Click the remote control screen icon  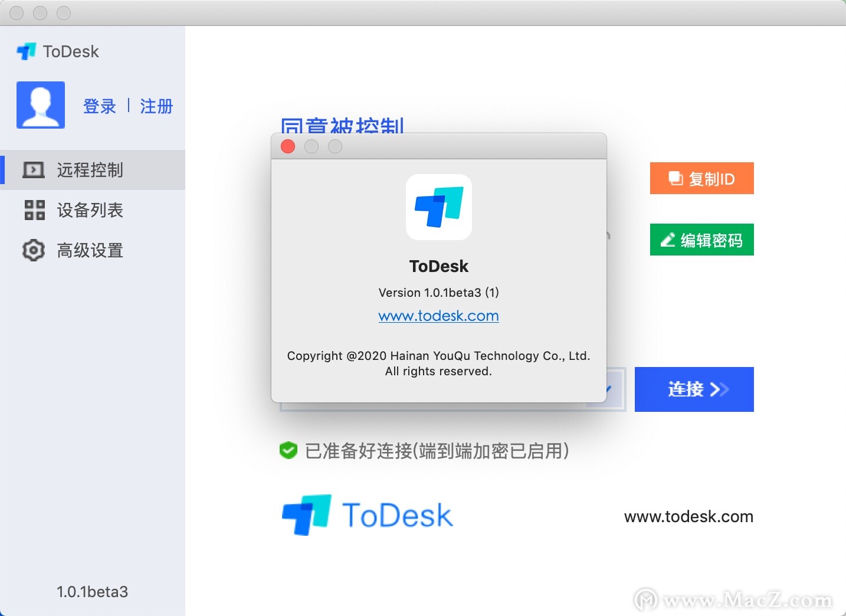34,170
